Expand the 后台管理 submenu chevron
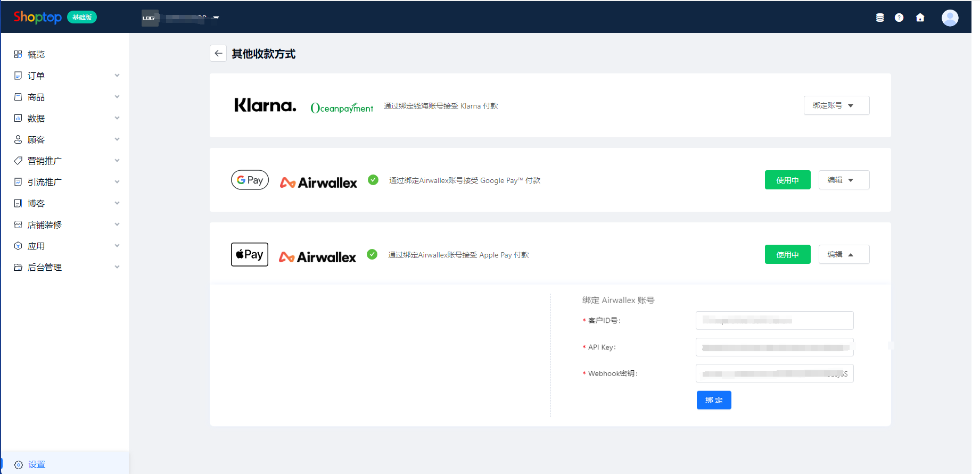Image resolution: width=980 pixels, height=474 pixels. 117,267
